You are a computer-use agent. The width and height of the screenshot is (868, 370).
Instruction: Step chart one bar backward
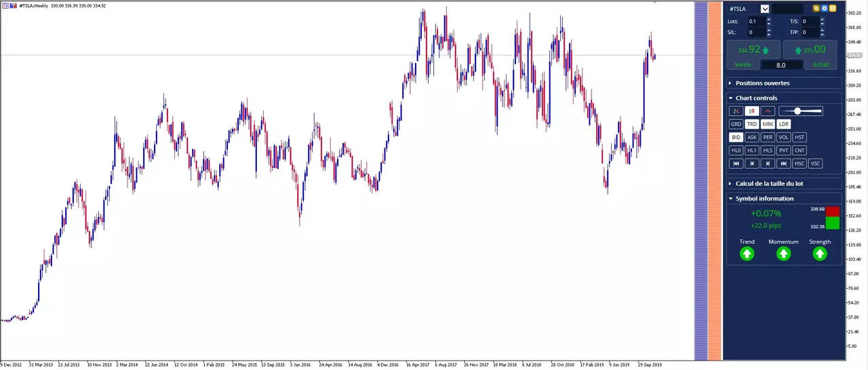click(x=751, y=163)
